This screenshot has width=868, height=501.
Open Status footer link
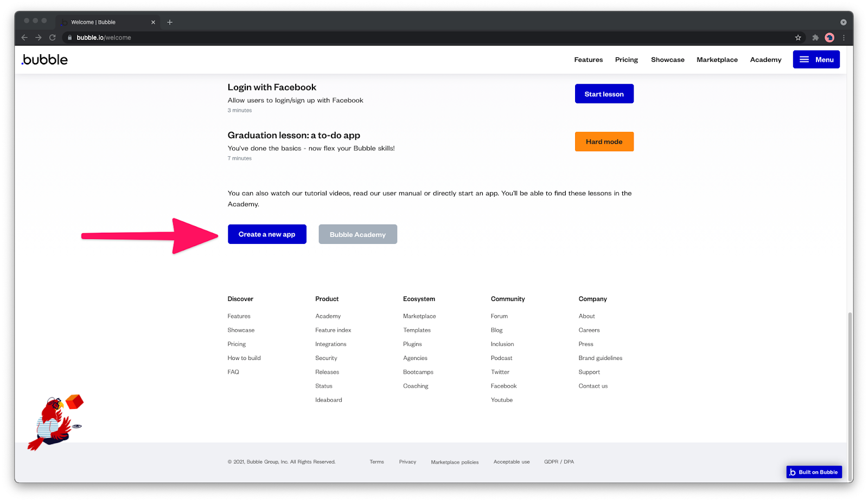324,386
